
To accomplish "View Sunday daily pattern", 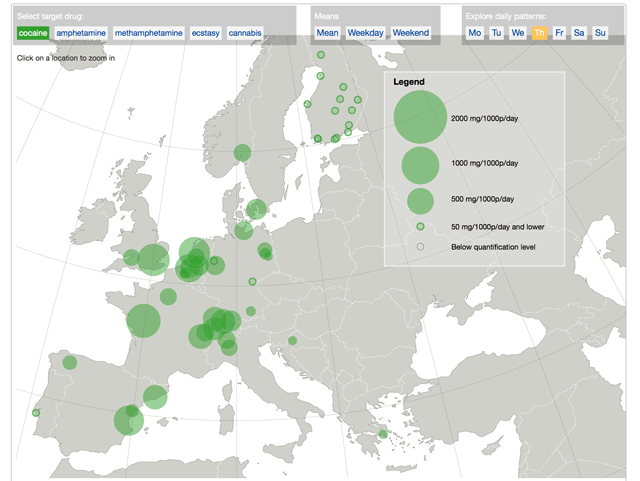I will click(600, 33).
